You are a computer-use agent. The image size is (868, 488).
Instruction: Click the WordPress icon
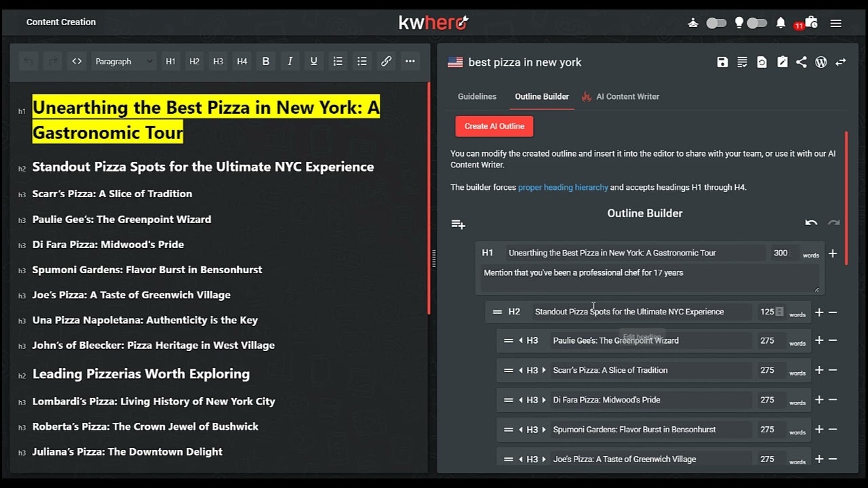click(821, 62)
